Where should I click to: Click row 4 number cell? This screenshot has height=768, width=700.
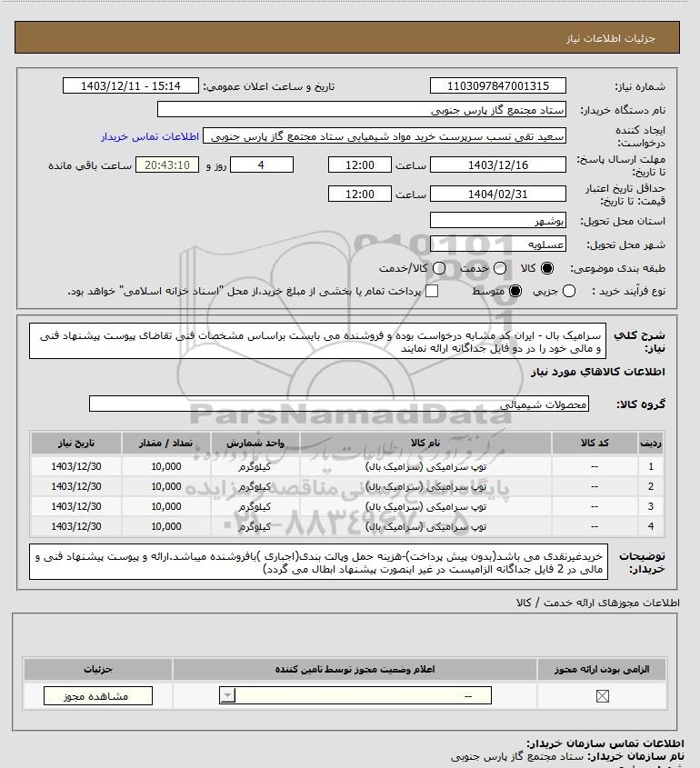point(651,526)
